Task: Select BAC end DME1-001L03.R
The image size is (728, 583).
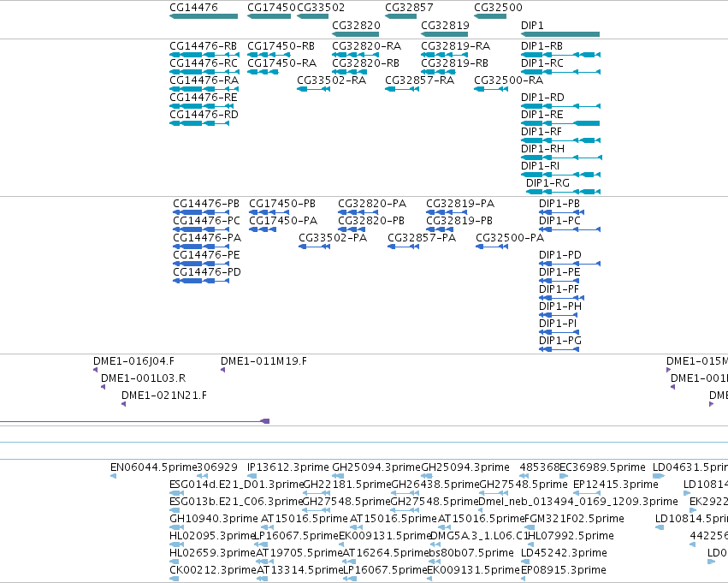Action: click(x=103, y=387)
